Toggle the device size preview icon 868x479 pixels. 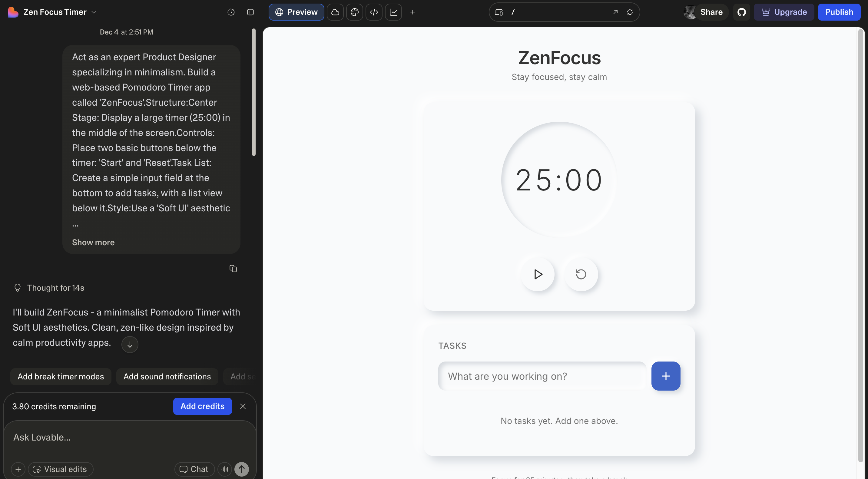coord(499,12)
